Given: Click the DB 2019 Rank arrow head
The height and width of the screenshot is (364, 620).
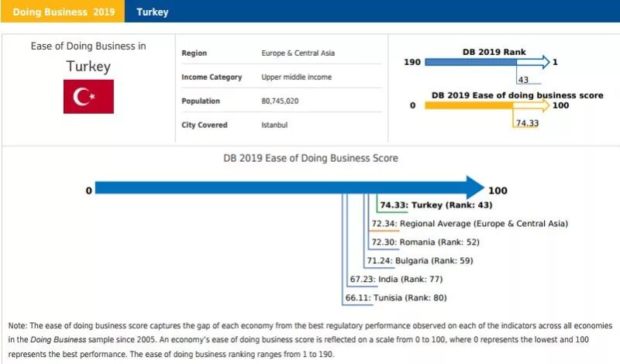Looking at the screenshot, I should (546, 62).
